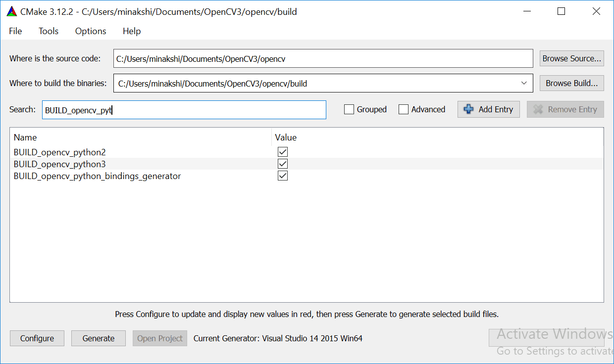Maximize the CMake window
This screenshot has width=614, height=364.
click(561, 11)
